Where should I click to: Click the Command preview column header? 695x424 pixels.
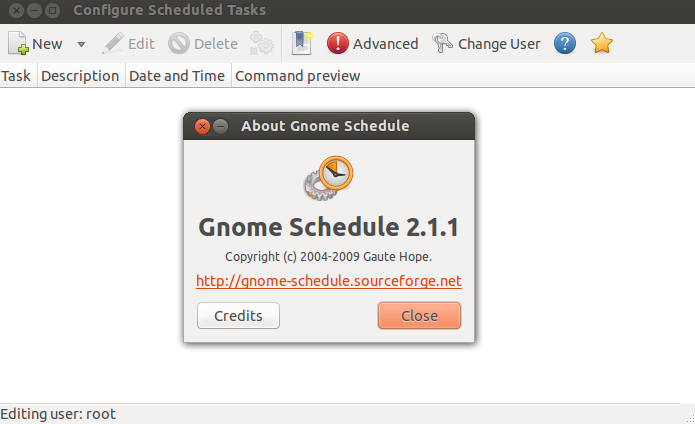pos(297,76)
